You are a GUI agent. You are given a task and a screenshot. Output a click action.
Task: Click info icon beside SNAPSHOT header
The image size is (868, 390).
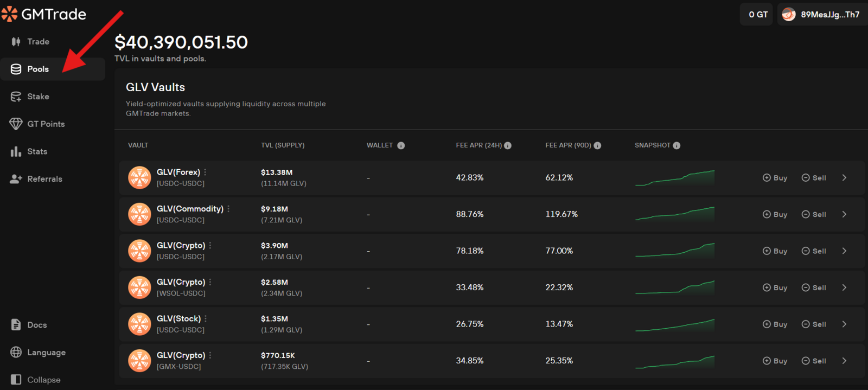[x=676, y=145]
